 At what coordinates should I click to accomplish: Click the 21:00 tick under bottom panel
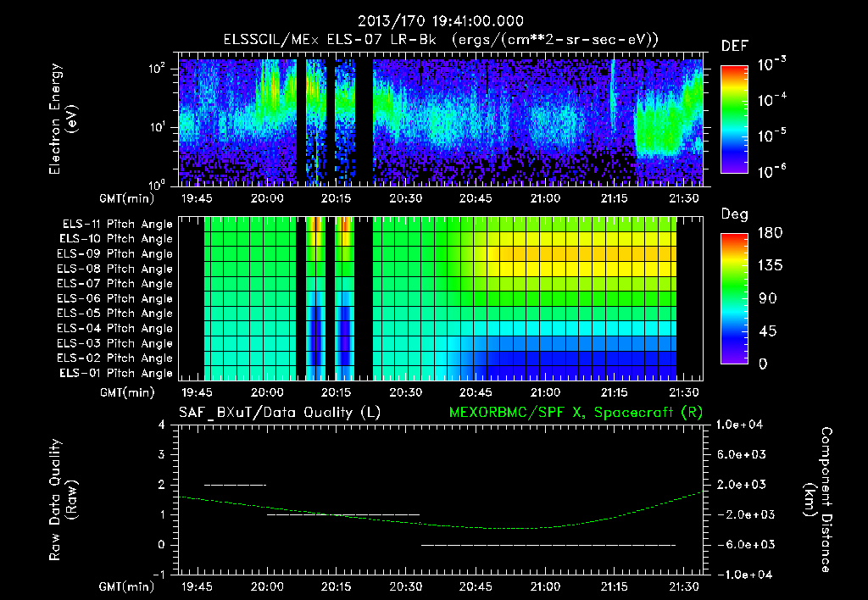pyautogui.click(x=545, y=586)
